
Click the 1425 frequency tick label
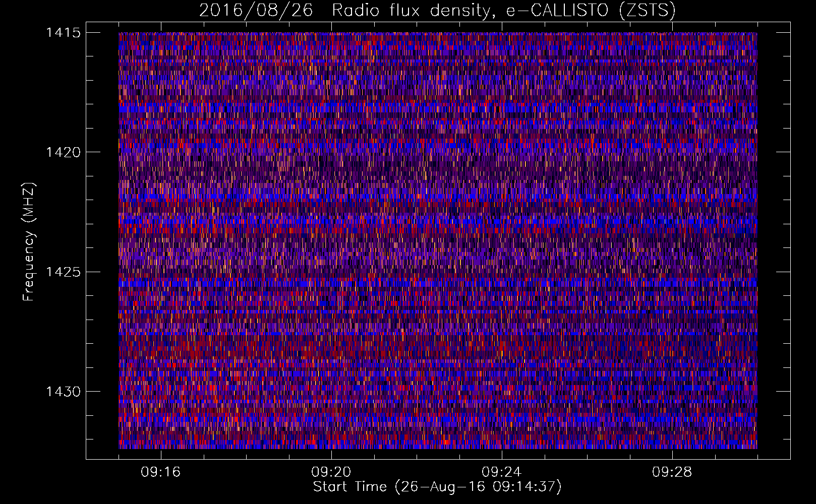click(64, 272)
